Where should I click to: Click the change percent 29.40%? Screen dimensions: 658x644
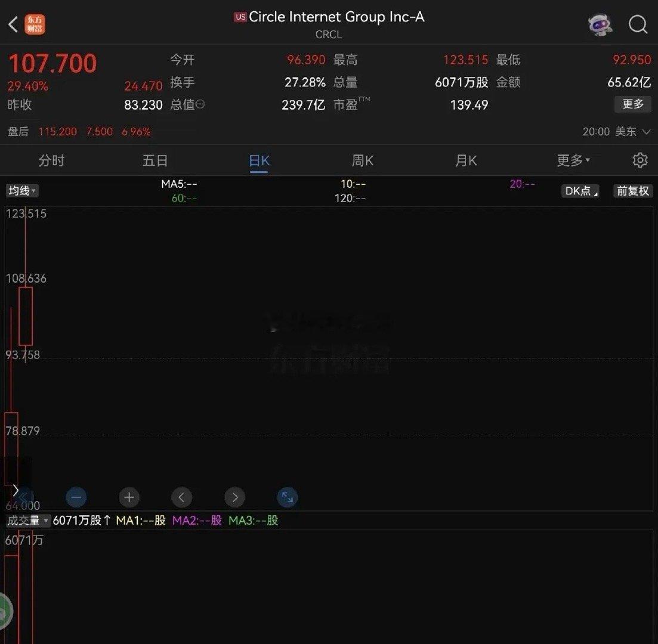pyautogui.click(x=27, y=86)
